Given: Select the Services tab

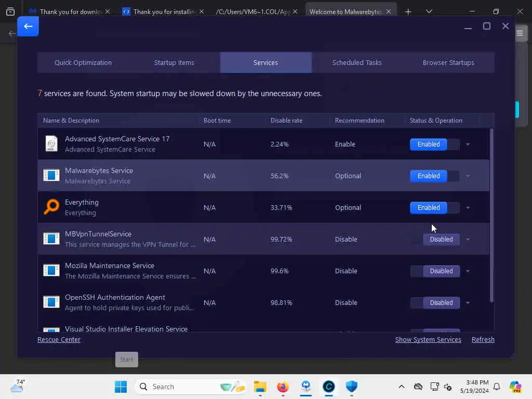Looking at the screenshot, I should (265, 62).
